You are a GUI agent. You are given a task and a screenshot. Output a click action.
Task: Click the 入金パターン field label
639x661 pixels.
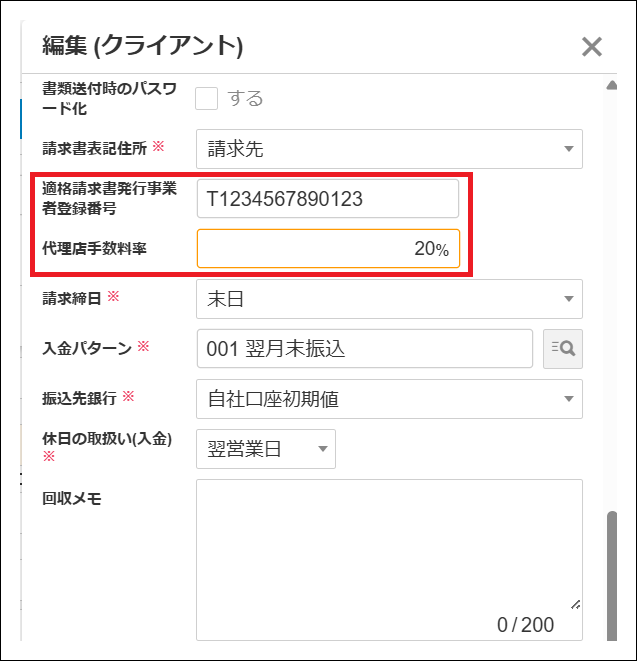[x=87, y=347]
